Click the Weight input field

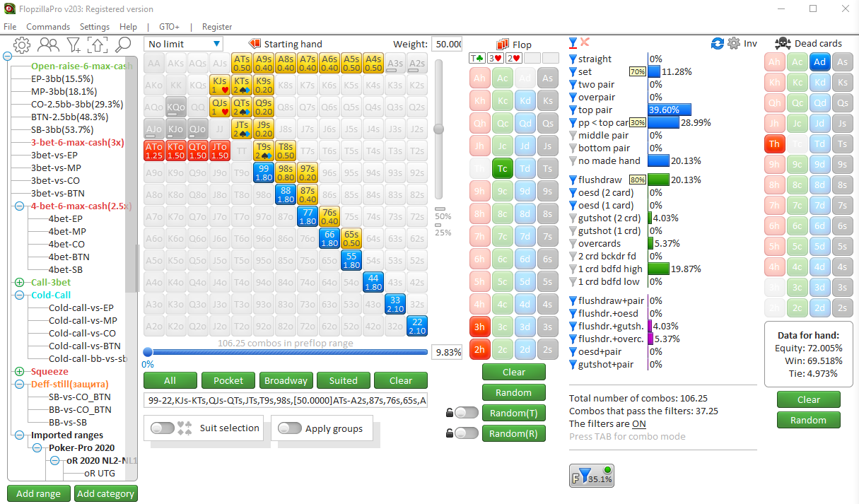tap(446, 44)
